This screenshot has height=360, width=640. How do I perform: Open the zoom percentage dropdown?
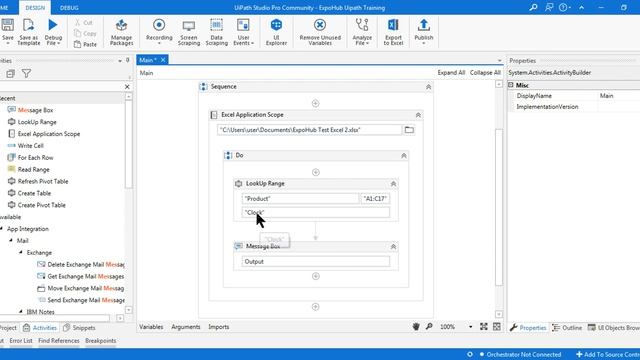pos(471,327)
